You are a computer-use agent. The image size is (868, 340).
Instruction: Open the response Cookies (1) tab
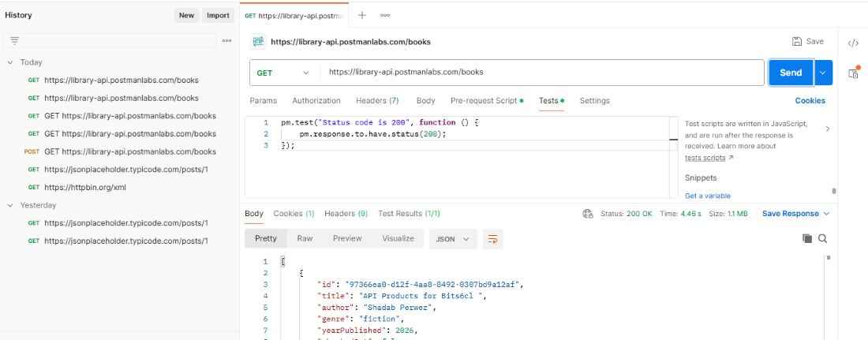(294, 214)
